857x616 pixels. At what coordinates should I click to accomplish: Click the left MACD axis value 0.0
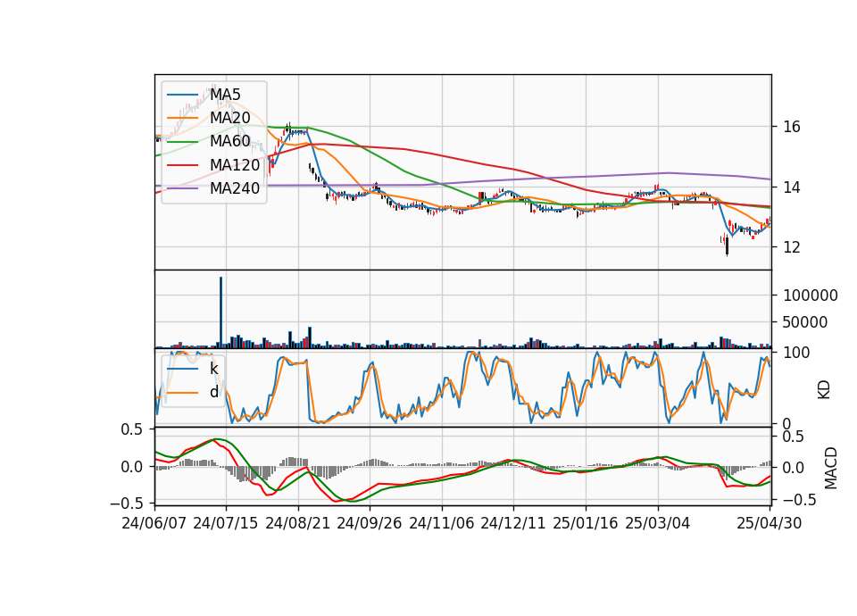132,467
